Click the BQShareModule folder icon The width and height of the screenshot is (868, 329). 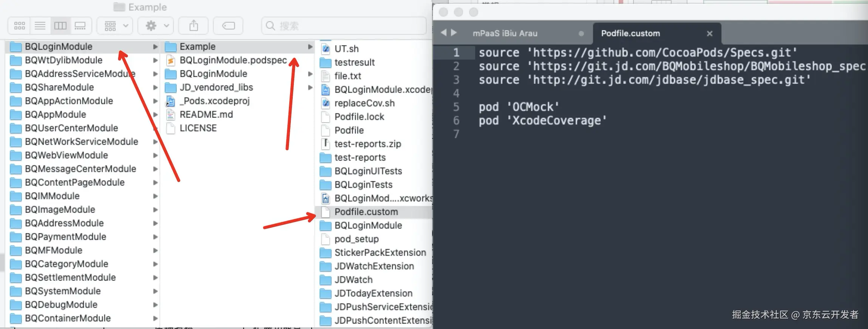(15, 88)
